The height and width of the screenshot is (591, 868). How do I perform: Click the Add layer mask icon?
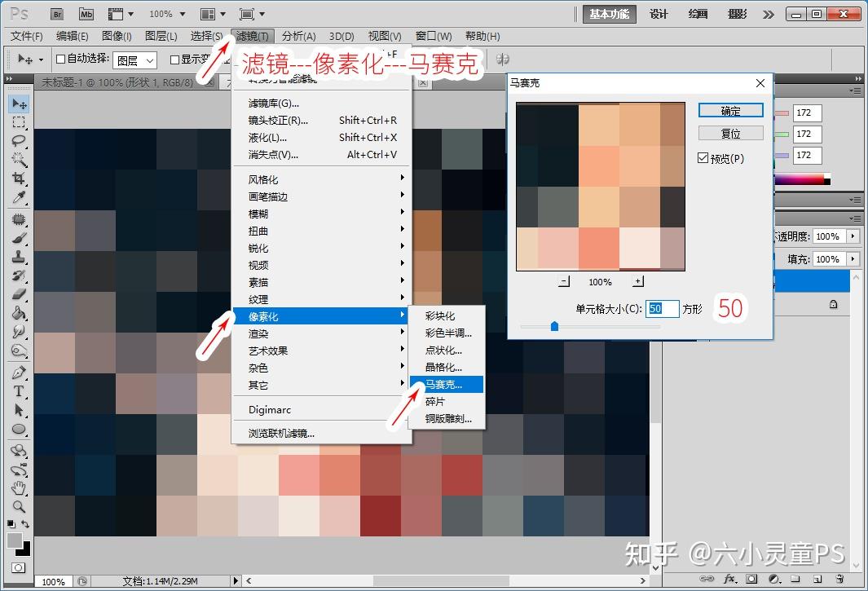(751, 578)
